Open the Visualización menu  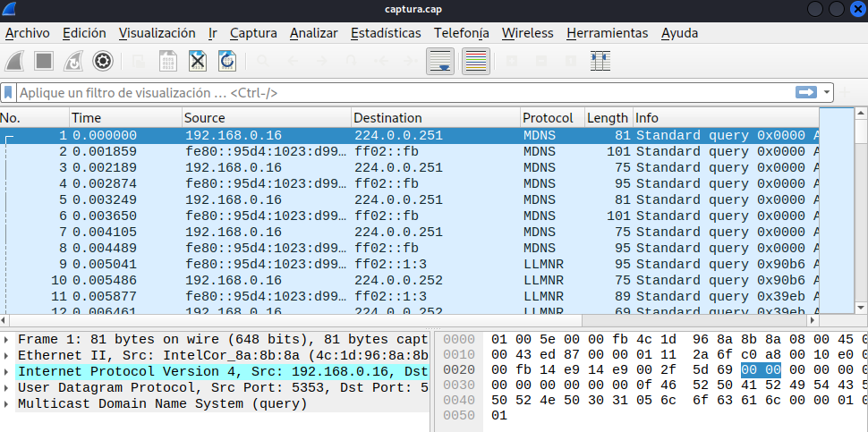pyautogui.click(x=157, y=33)
